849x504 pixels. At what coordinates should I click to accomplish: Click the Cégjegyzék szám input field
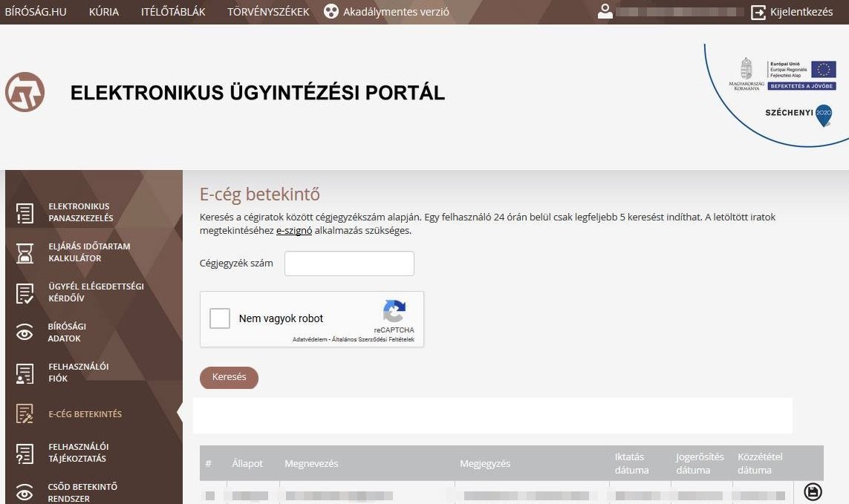(349, 264)
